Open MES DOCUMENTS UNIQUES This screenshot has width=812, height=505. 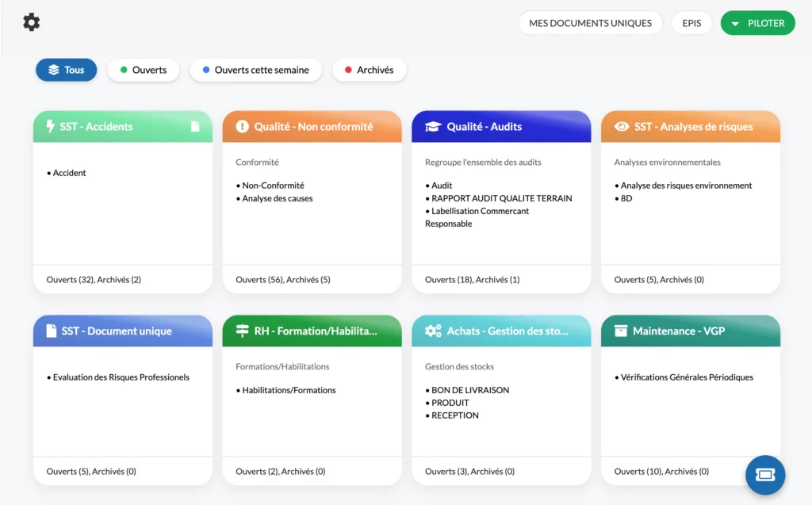pyautogui.click(x=590, y=23)
